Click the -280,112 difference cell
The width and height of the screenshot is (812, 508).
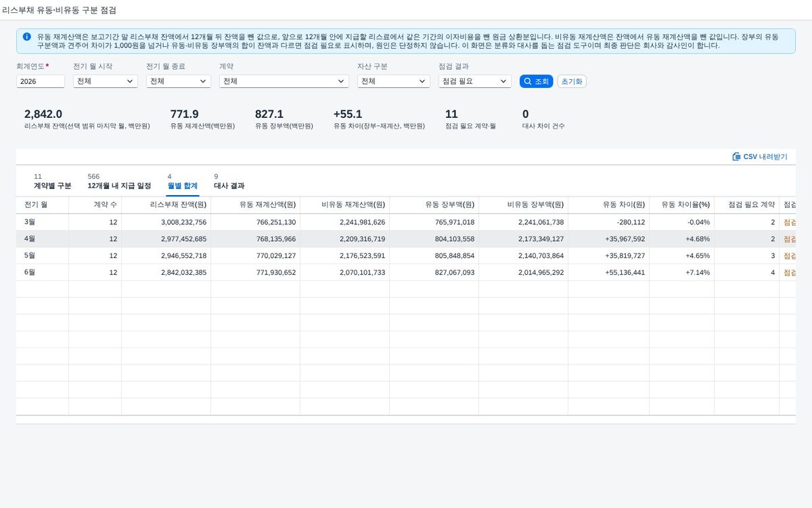pos(609,222)
